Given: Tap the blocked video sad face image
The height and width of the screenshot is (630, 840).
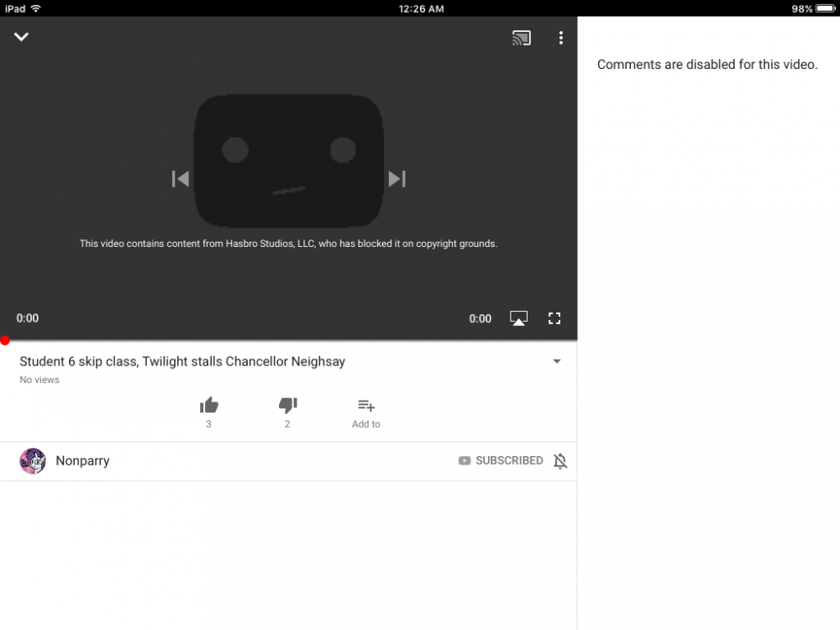Looking at the screenshot, I should pos(288,161).
